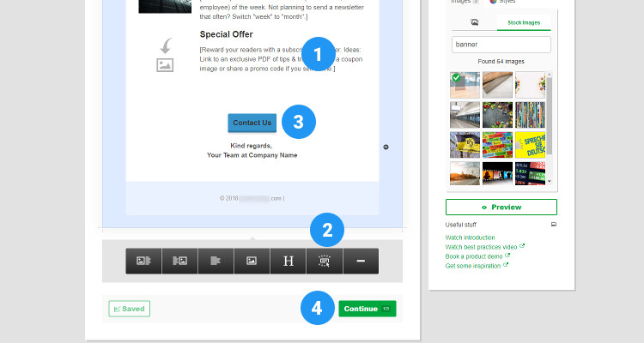Click the Found 64 images text
The image size is (644, 343).
[x=501, y=61]
